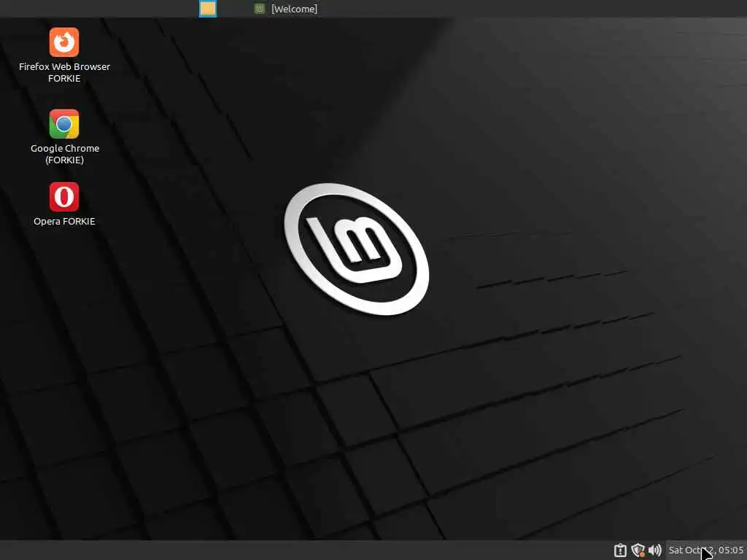Restore the minimized [Welcome] window from panel
747x560 pixels.
tap(286, 9)
